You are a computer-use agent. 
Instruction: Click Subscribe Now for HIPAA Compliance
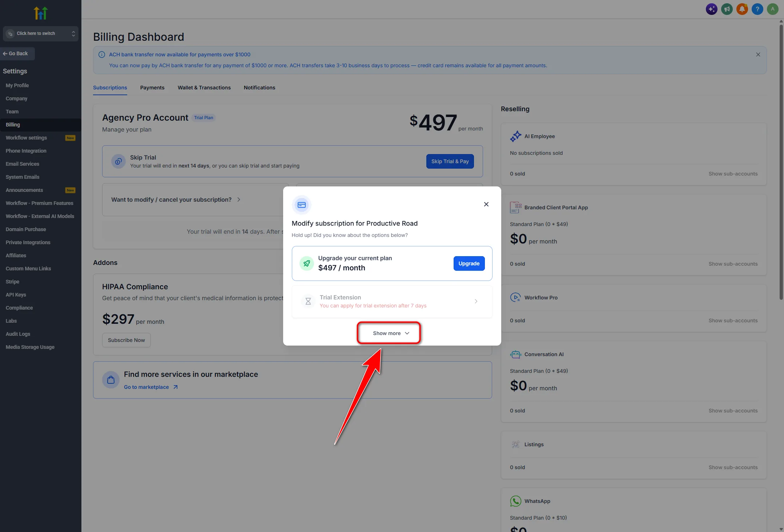pos(126,340)
